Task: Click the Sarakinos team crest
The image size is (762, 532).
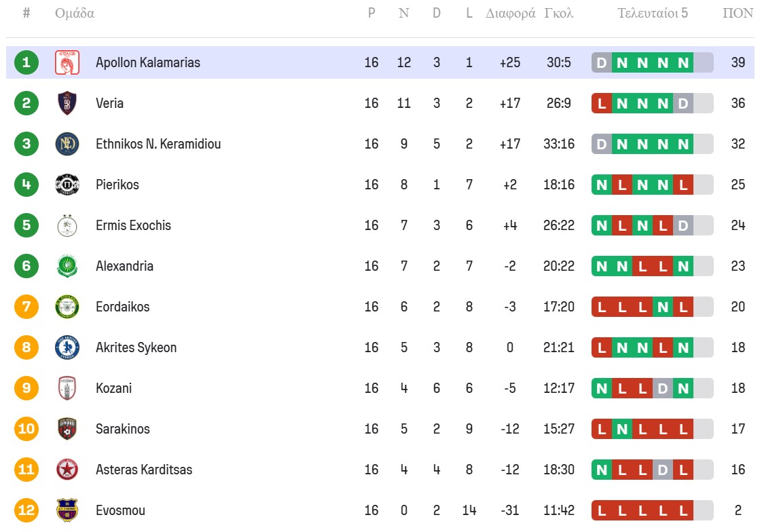Action: 67,429
